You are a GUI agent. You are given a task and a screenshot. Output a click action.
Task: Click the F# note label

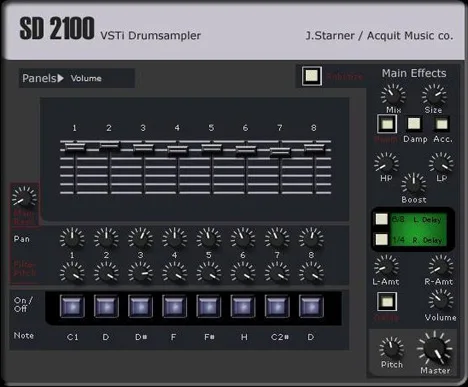tap(209, 337)
